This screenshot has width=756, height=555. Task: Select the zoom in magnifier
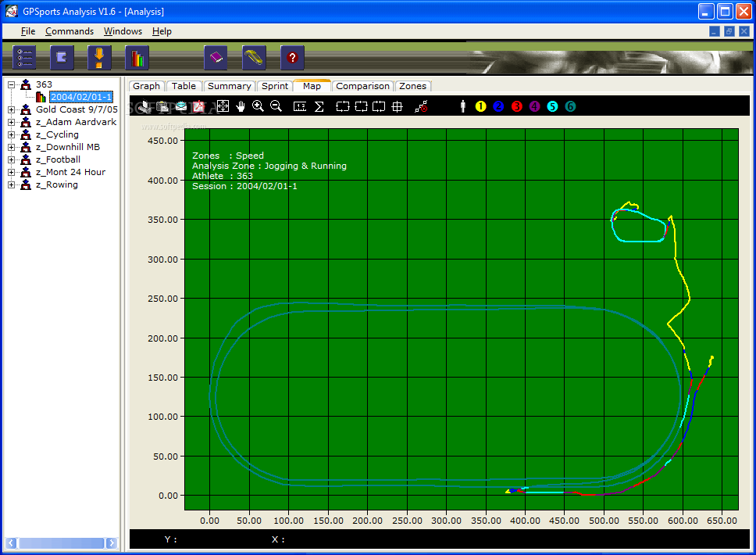pos(258,106)
